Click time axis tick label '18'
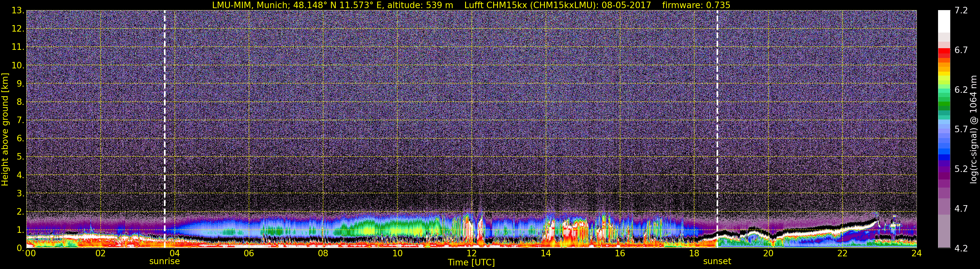Viewport: 980px width, 269px height. coord(694,253)
